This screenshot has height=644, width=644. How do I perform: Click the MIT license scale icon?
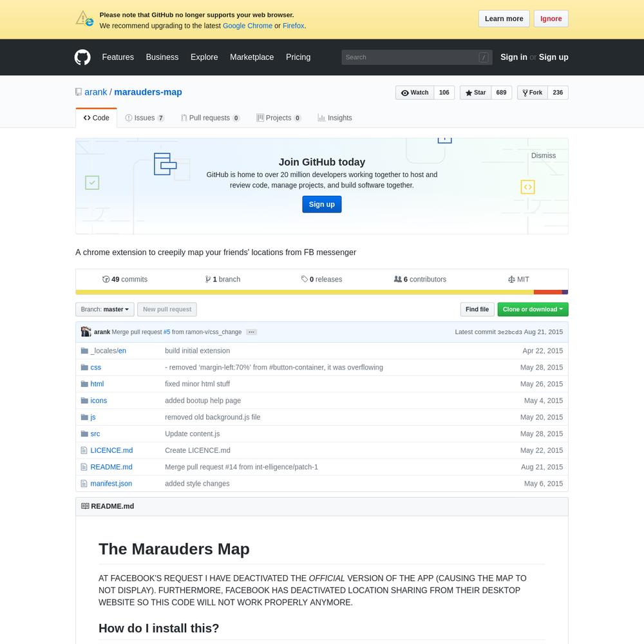511,279
